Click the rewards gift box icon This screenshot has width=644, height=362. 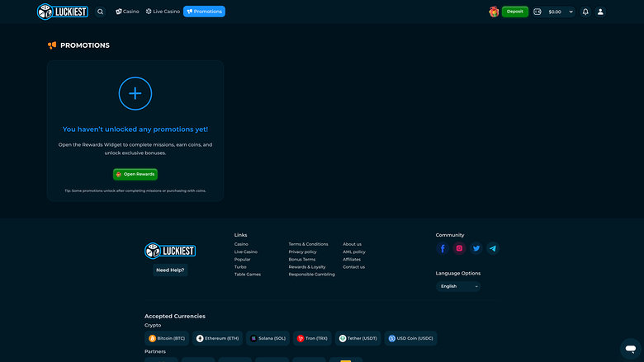coord(494,12)
